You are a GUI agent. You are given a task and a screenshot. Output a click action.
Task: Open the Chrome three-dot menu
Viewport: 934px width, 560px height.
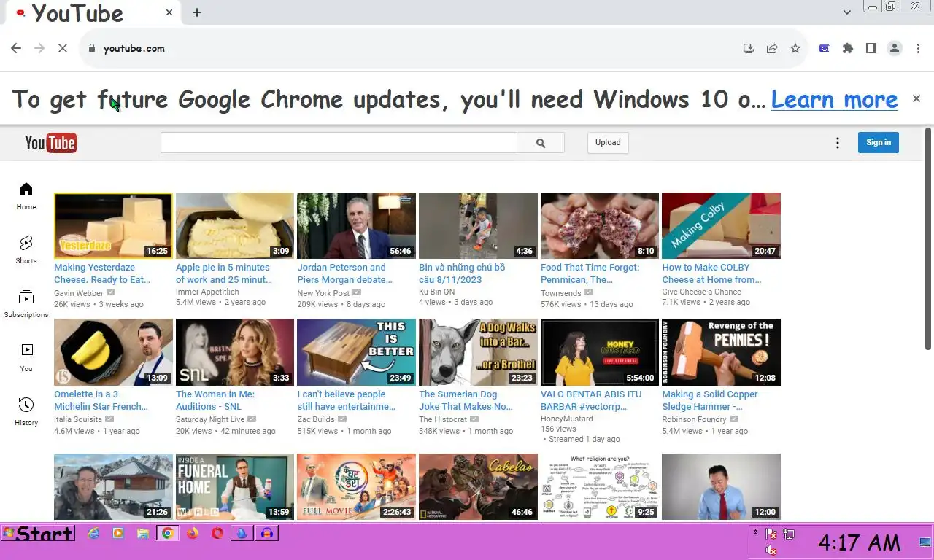pos(917,48)
